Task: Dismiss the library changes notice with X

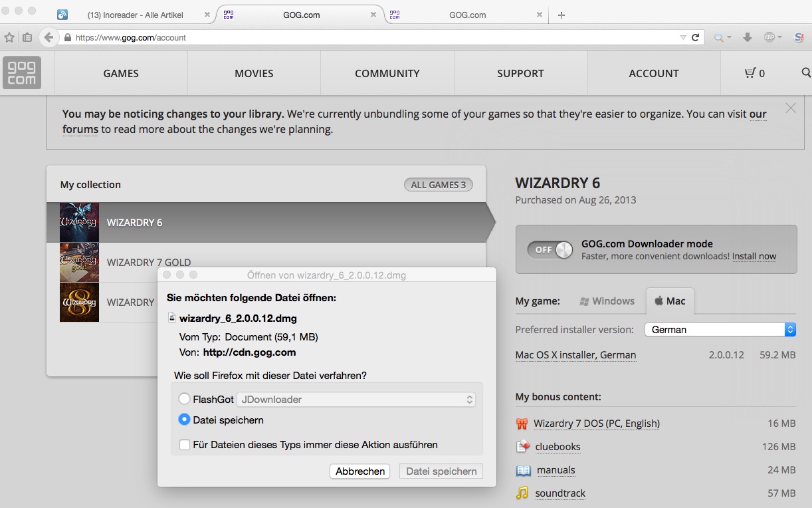Action: coord(790,108)
